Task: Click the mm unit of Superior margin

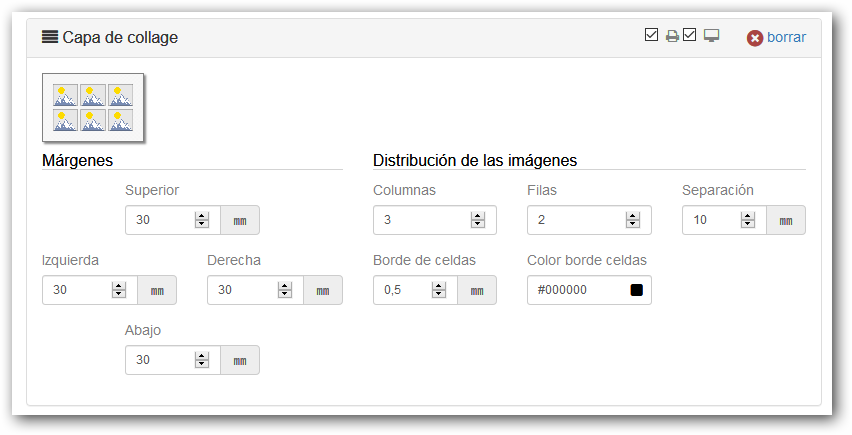Action: pos(240,220)
